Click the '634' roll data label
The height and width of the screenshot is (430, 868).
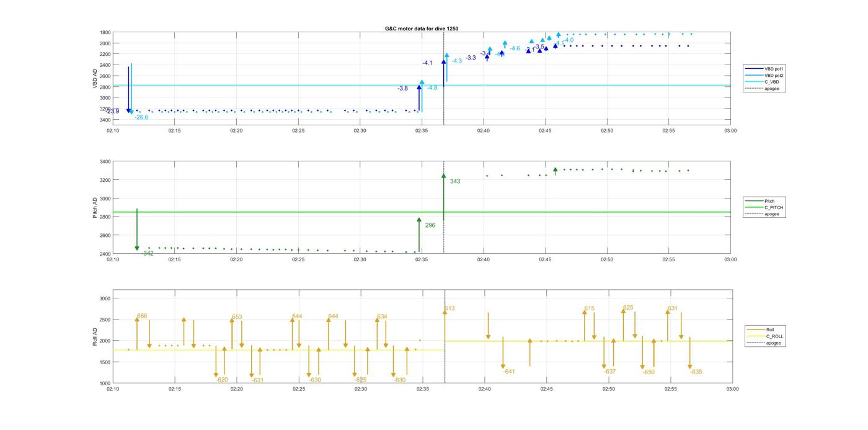pyautogui.click(x=383, y=317)
